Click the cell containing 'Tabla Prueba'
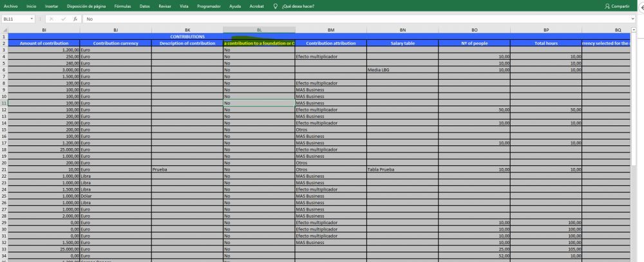This screenshot has height=262, width=644. pos(402,169)
